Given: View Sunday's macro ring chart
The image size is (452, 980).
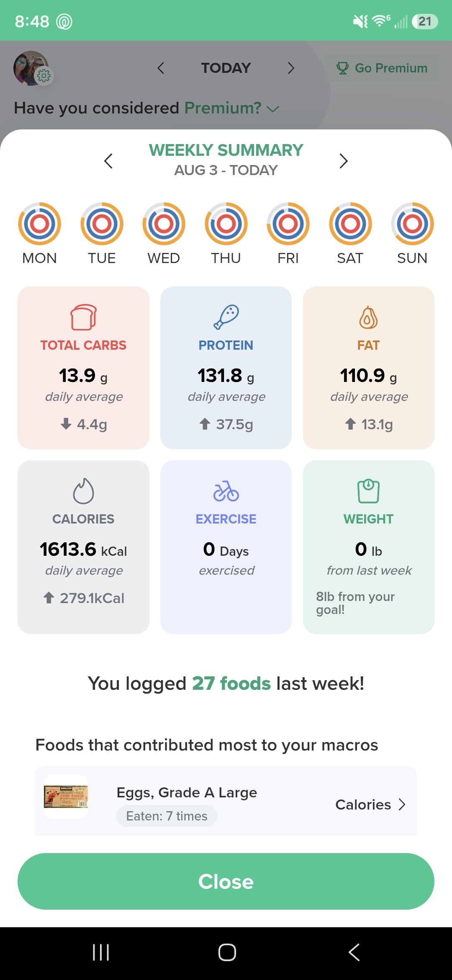Looking at the screenshot, I should pos(412,224).
